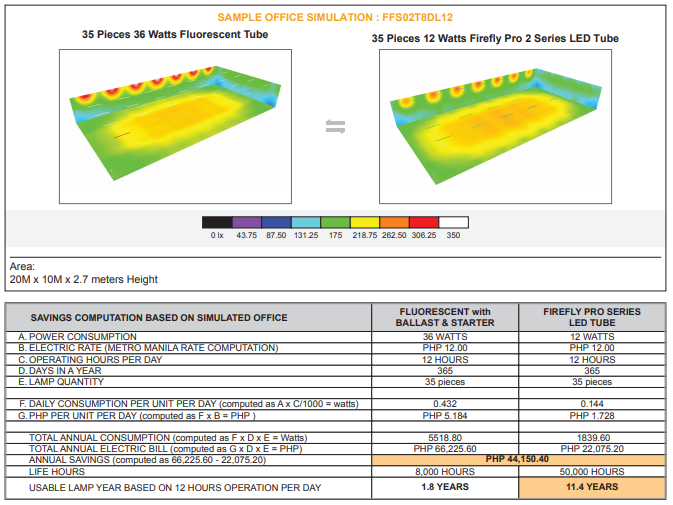Click the 'A. POWER CONSUMPTION' row label
Viewport: 673px width, 505px height.
(77, 337)
